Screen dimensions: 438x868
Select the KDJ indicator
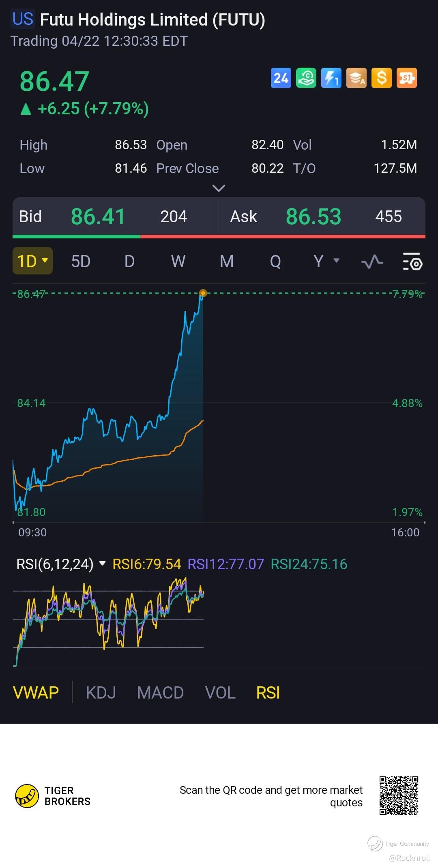101,692
